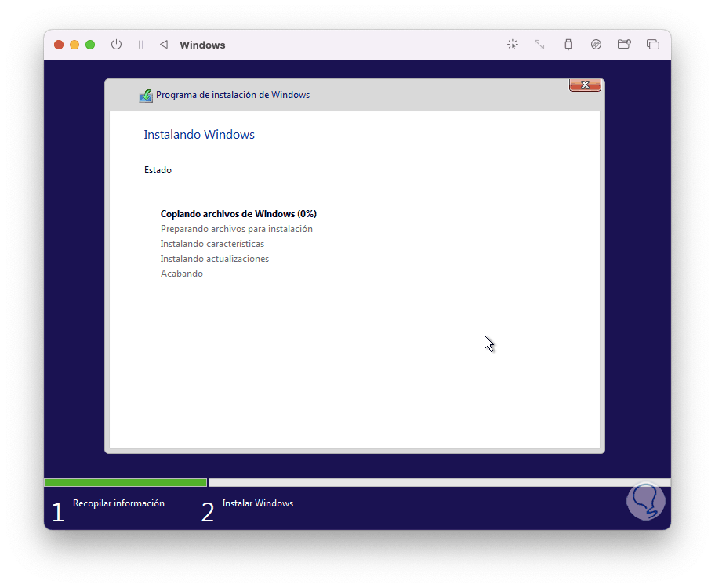Open shared folder icon
The height and width of the screenshot is (588, 715).
click(624, 44)
